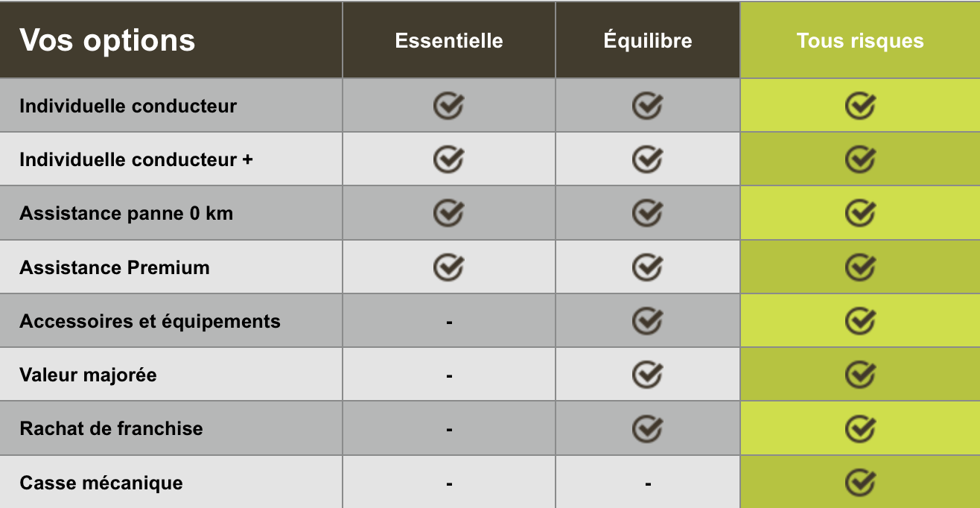Image resolution: width=980 pixels, height=508 pixels.
Task: Click Essentielle checkmark for Individuelle conducteur
Action: click(x=448, y=106)
